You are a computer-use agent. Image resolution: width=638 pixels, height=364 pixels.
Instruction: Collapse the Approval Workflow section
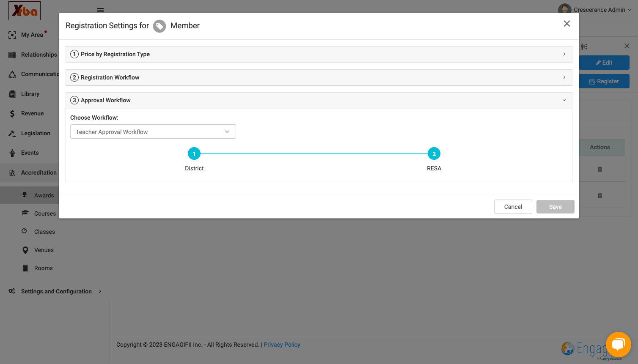coord(319,101)
